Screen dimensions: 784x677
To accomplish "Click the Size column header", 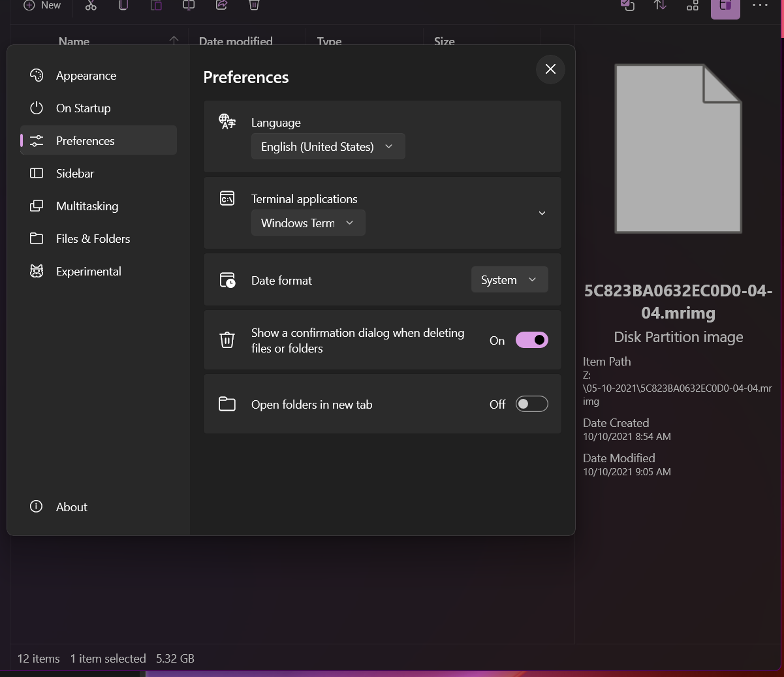I will [445, 41].
